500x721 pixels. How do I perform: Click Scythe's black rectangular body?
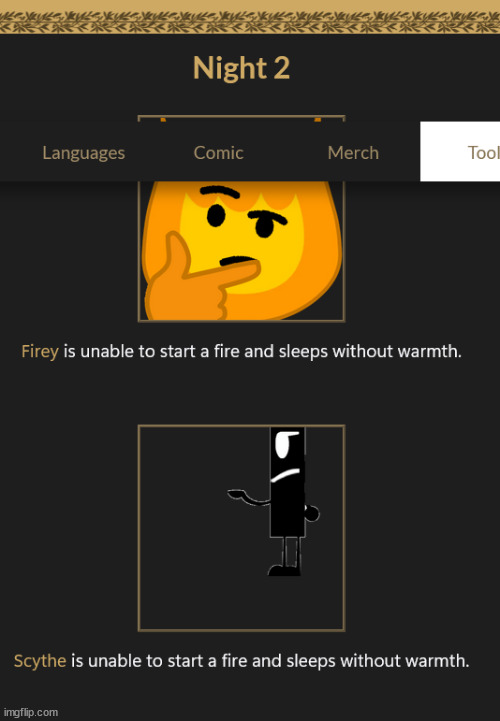coord(287,482)
